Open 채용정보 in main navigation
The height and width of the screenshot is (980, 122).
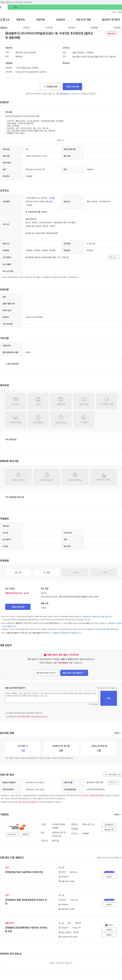coord(20,20)
